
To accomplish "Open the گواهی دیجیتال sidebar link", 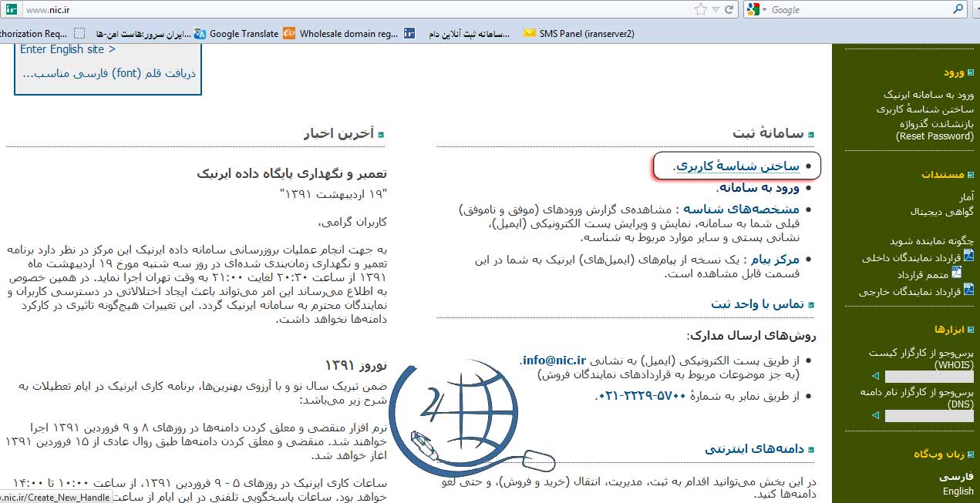I will tap(942, 211).
